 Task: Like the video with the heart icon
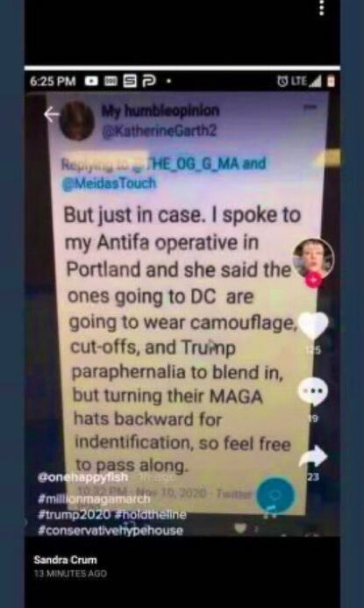click(314, 325)
